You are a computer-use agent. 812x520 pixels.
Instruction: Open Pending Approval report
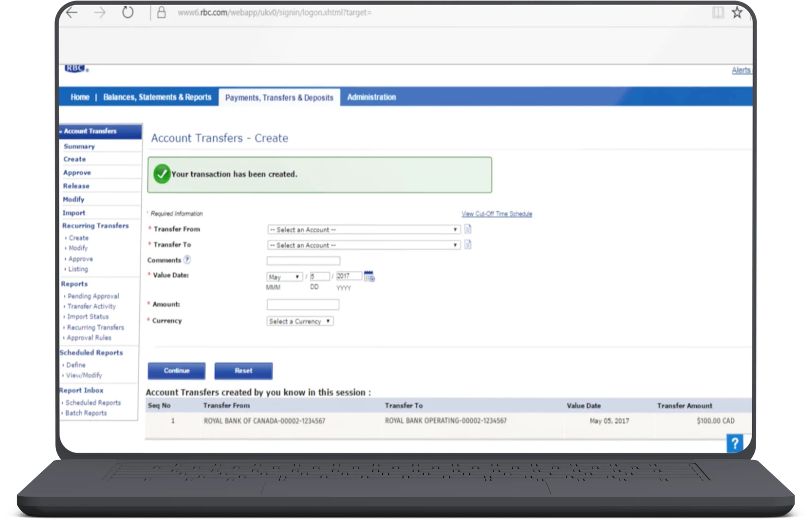pos(93,296)
